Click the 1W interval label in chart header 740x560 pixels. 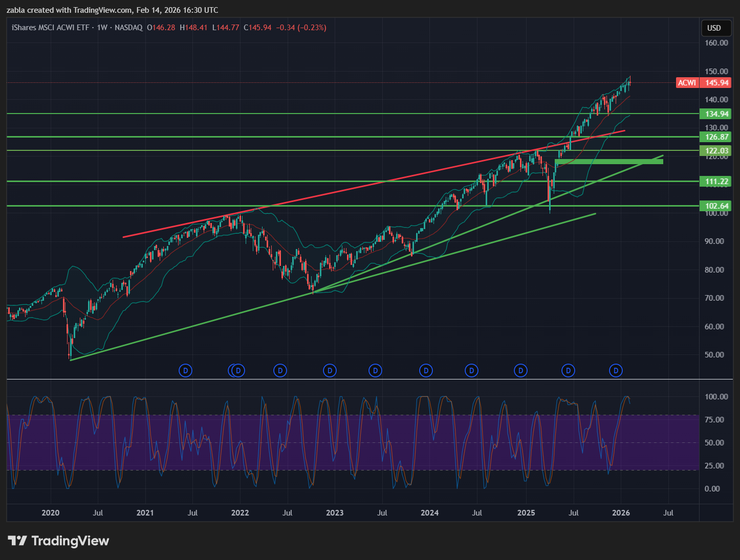coord(102,28)
